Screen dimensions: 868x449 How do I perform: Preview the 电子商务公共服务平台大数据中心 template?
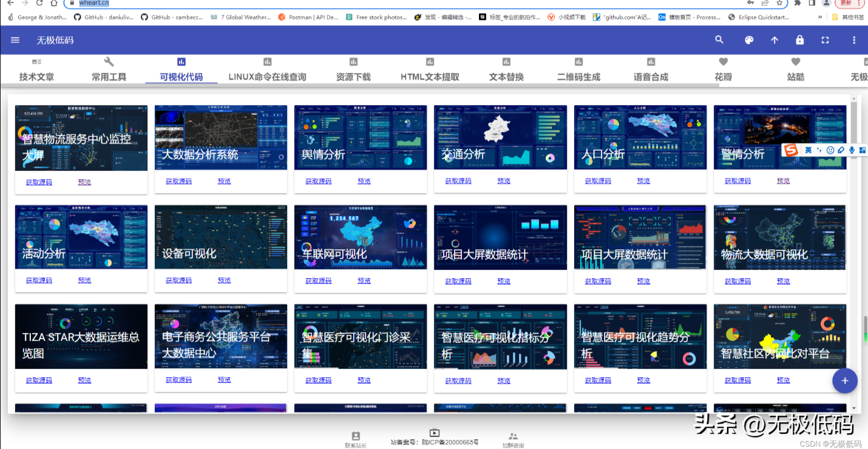[x=224, y=380]
